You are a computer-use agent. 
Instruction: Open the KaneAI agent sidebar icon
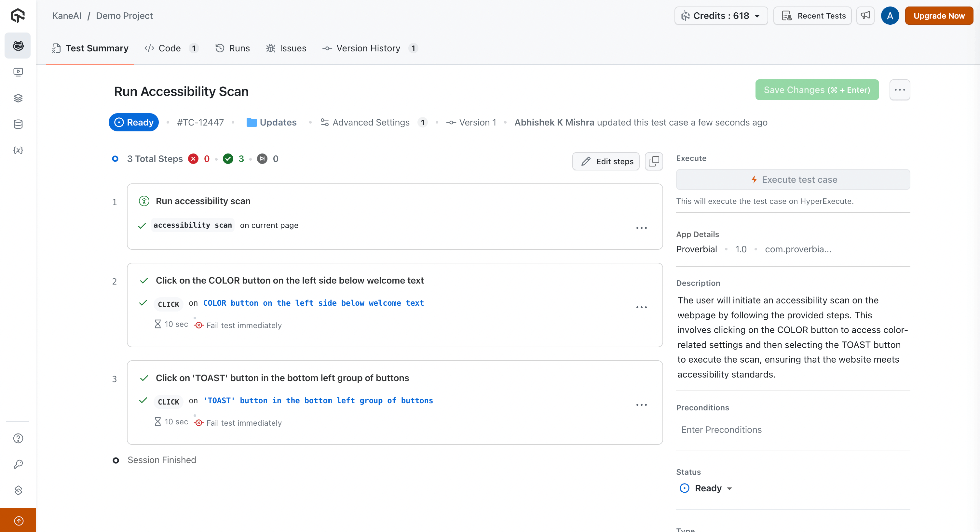click(x=18, y=45)
